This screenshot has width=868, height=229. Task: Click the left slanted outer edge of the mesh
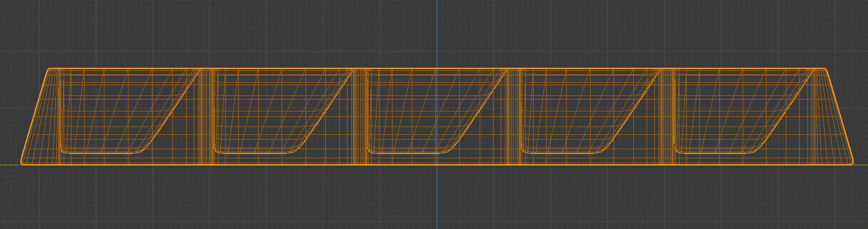34,116
